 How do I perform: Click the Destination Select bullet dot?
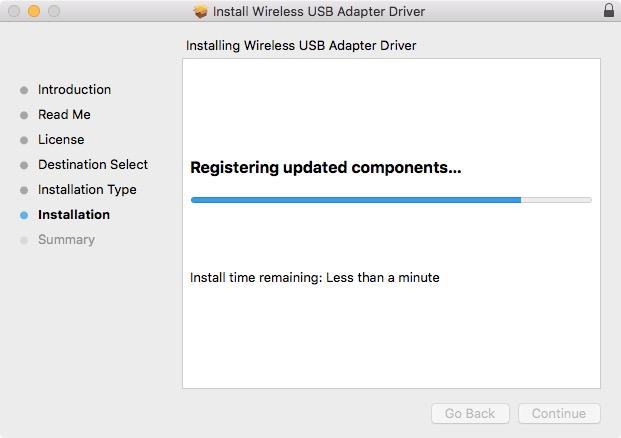24,165
